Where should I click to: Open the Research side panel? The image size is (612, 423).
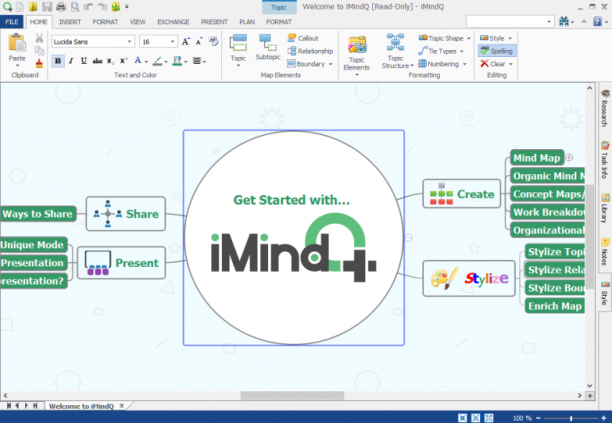click(x=604, y=108)
